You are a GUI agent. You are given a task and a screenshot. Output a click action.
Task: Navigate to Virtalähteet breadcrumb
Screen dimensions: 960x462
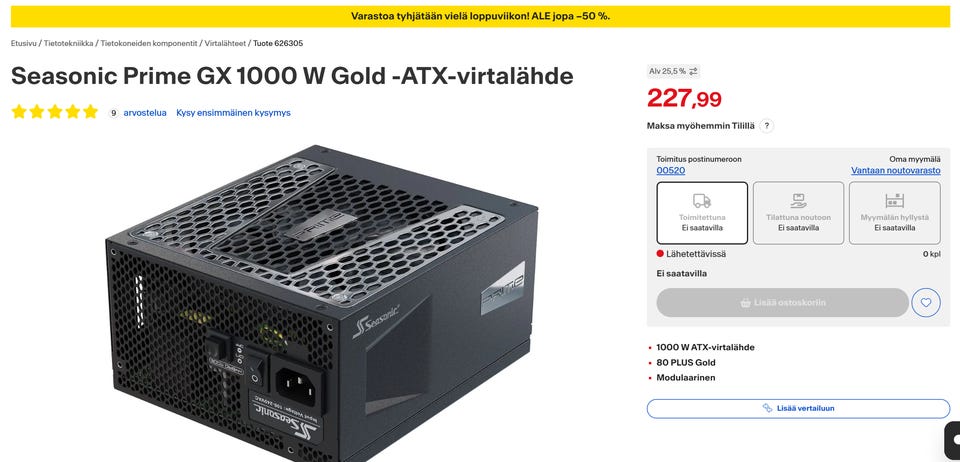[x=225, y=43]
